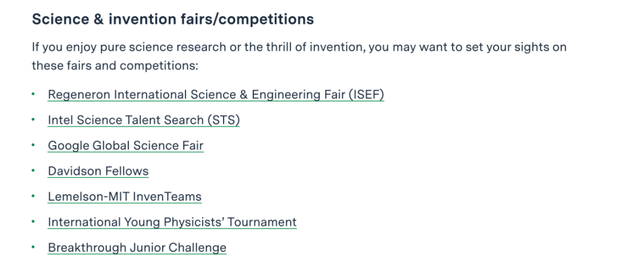Click the bullet before the Regeneron link
This screenshot has width=644, height=262.
pos(34,94)
